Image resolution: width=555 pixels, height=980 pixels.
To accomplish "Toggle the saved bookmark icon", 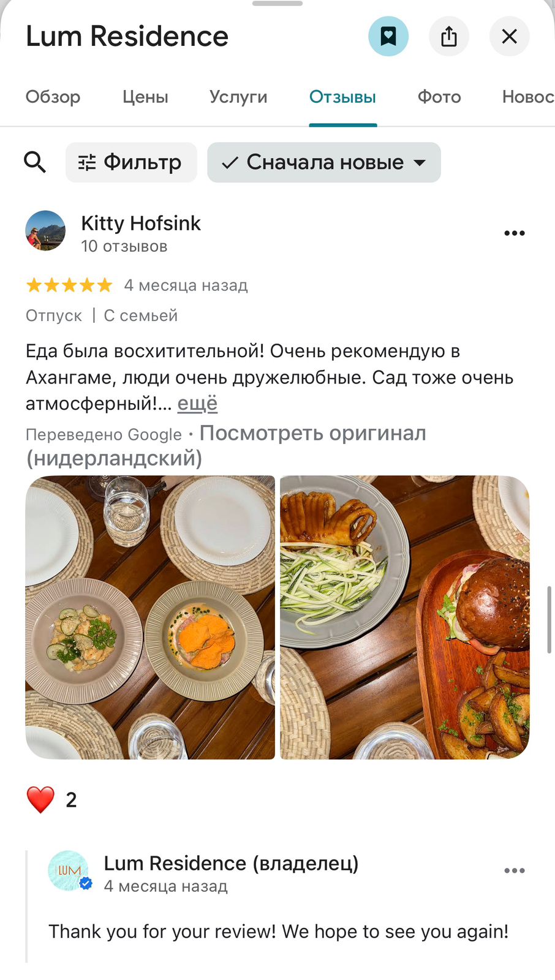I will pyautogui.click(x=388, y=36).
